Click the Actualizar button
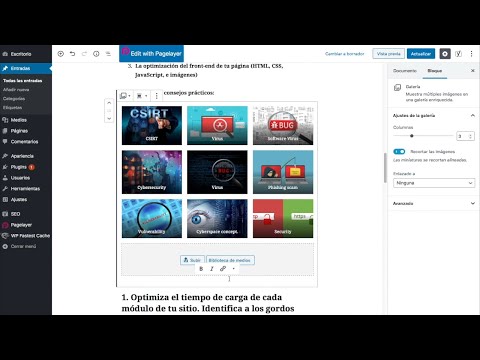 pos(421,54)
